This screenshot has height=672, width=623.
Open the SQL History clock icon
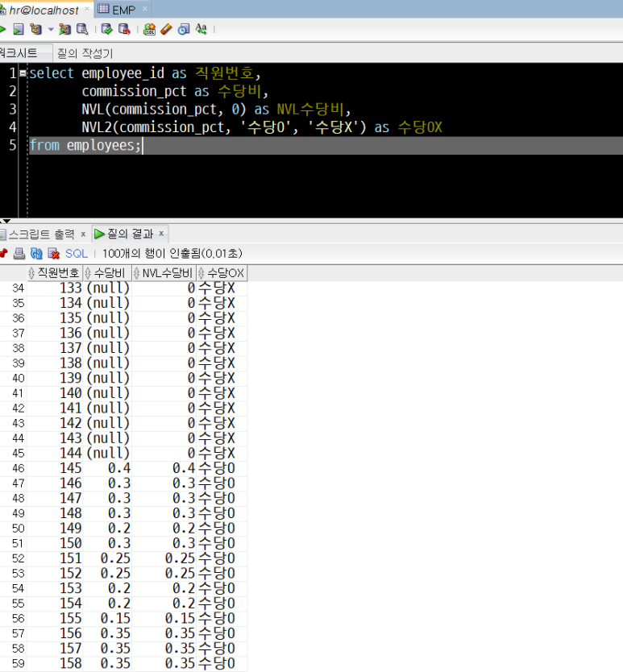tap(184, 29)
